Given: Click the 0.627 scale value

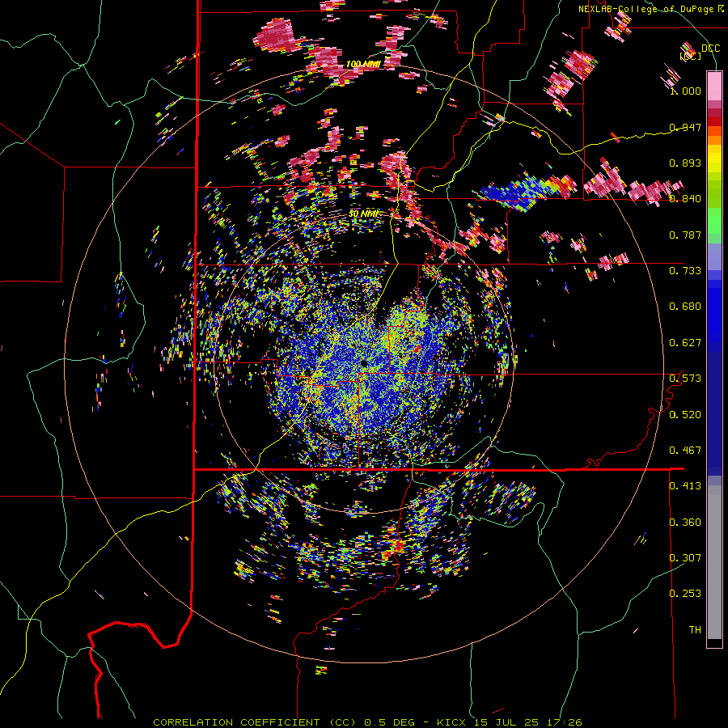Looking at the screenshot, I should click(x=685, y=343).
